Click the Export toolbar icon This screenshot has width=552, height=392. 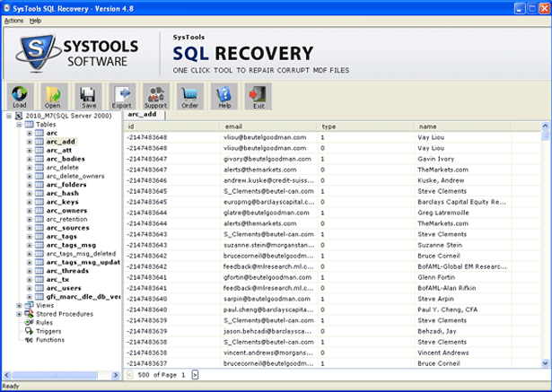[x=121, y=97]
